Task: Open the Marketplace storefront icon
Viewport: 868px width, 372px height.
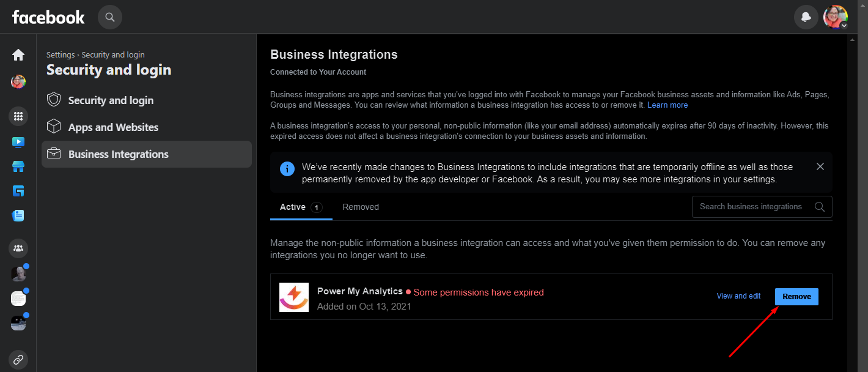Action: 18,166
